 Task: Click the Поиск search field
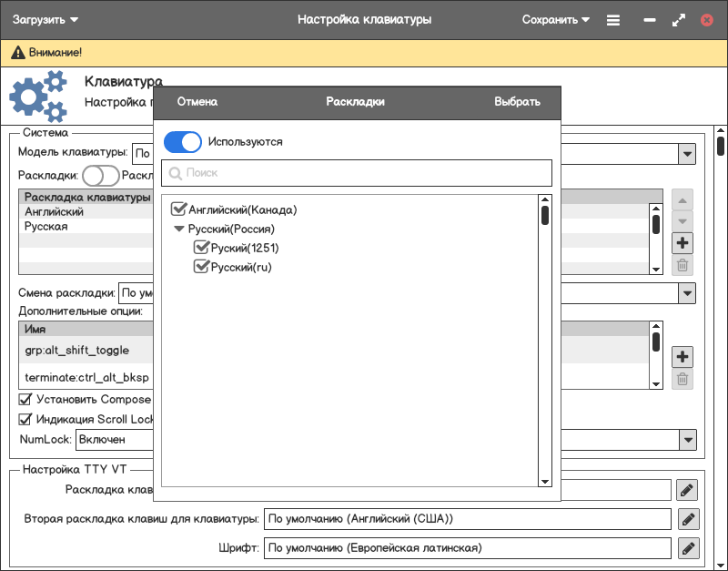tap(357, 173)
